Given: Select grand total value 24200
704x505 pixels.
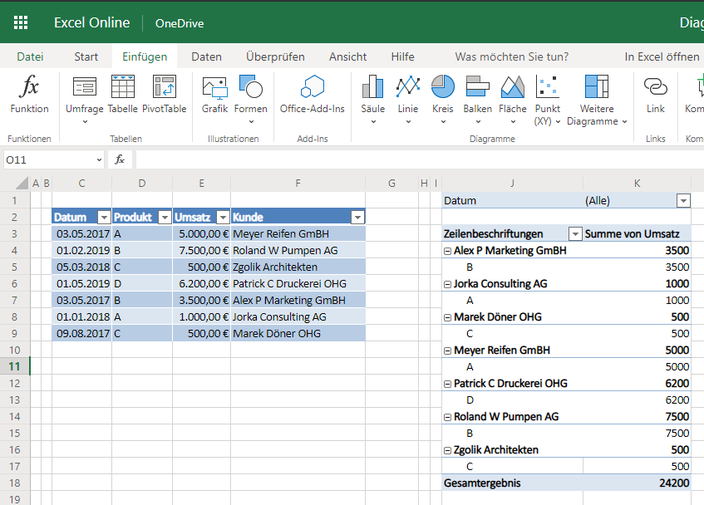Looking at the screenshot, I should click(x=637, y=483).
